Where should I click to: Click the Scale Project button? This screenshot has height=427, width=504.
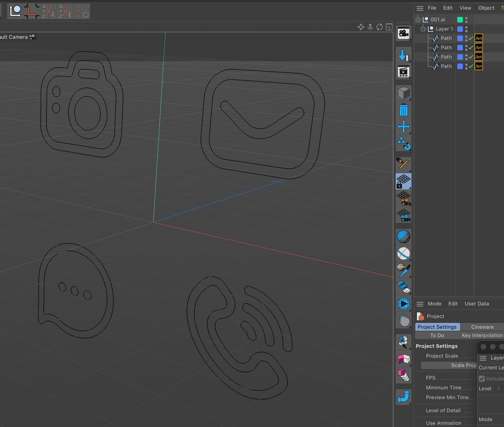[x=449, y=365]
